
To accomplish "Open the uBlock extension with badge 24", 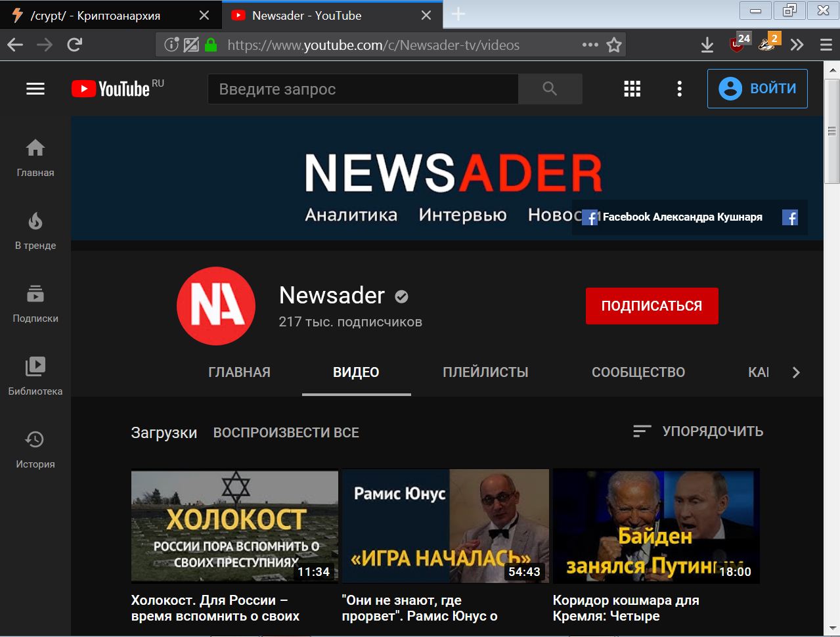I will click(x=739, y=43).
